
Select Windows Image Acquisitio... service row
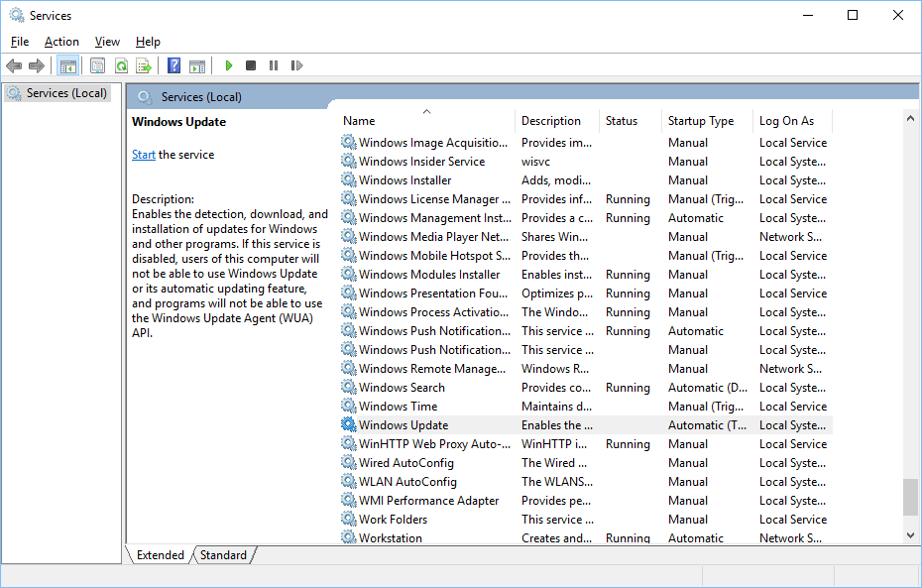coord(586,143)
